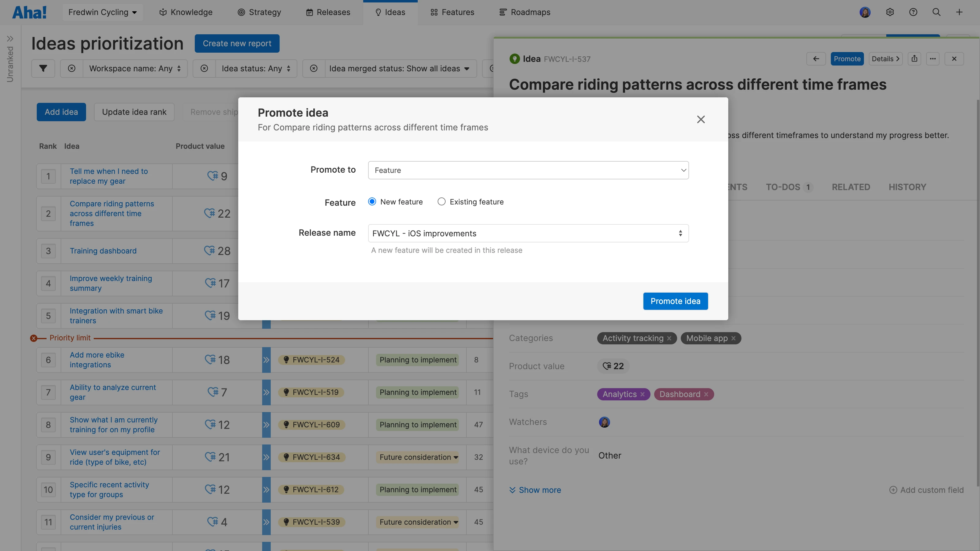This screenshot has height=551, width=980.
Task: Click the back arrow on the idea detail panel
Action: click(816, 58)
